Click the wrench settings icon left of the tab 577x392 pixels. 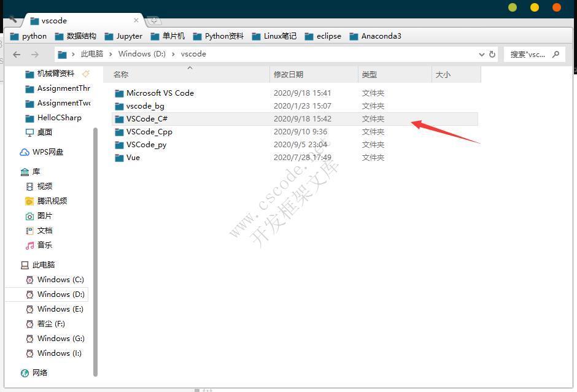click(13, 19)
